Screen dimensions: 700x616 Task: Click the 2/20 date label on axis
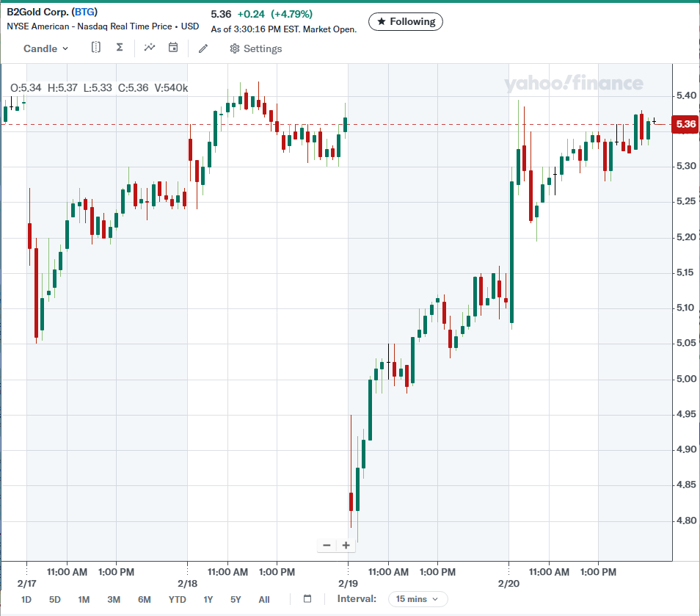coord(508,584)
